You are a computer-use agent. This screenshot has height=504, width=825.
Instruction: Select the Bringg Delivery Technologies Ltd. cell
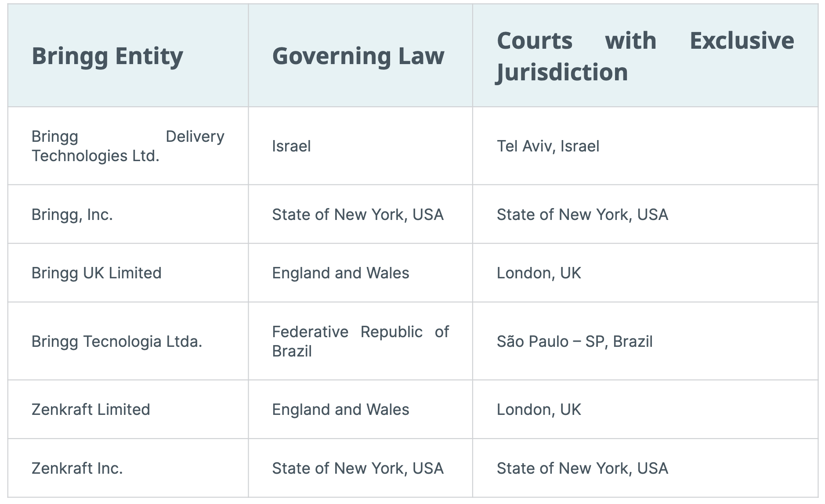tap(127, 146)
